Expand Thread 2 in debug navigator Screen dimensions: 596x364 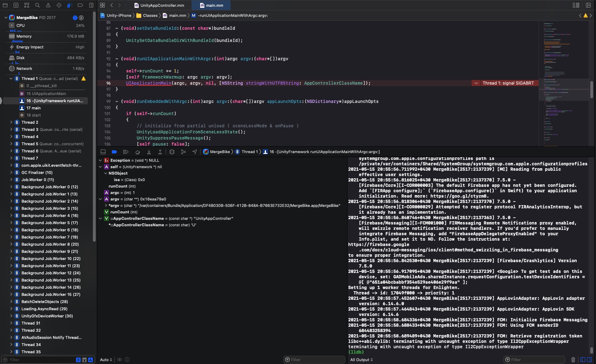click(x=11, y=122)
